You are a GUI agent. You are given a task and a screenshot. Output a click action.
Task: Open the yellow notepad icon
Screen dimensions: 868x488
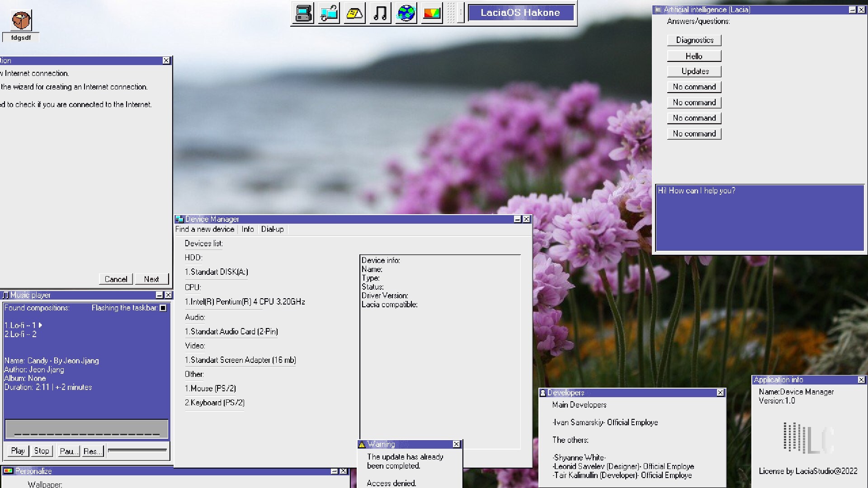click(354, 13)
